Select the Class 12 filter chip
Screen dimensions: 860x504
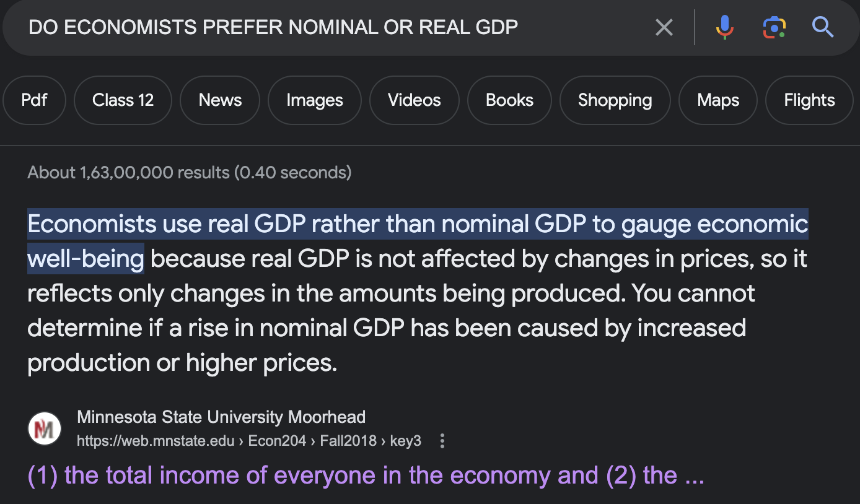click(x=123, y=100)
